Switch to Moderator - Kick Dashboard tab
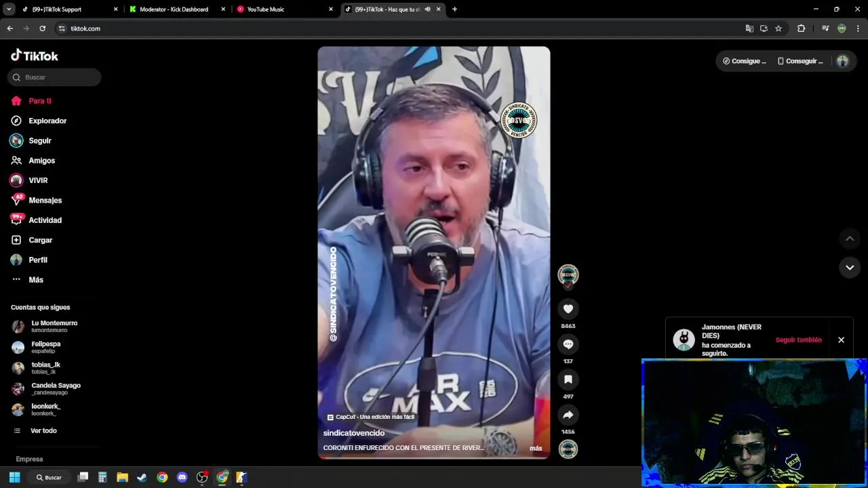The width and height of the screenshot is (868, 488). (177, 9)
